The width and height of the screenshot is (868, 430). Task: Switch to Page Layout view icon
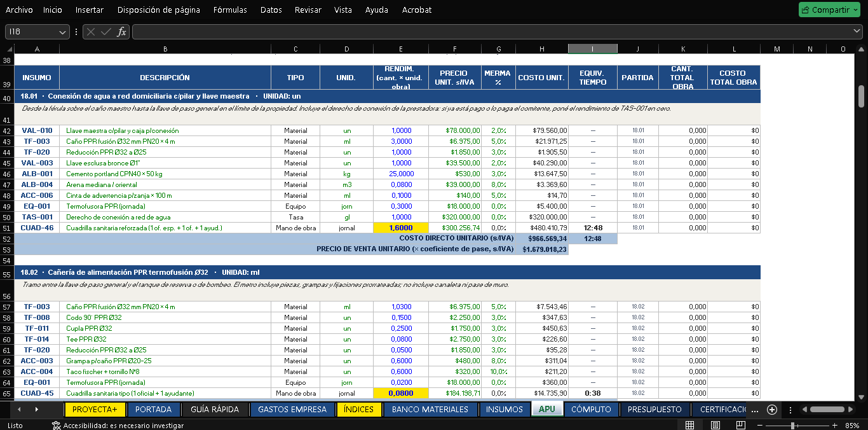point(715,425)
